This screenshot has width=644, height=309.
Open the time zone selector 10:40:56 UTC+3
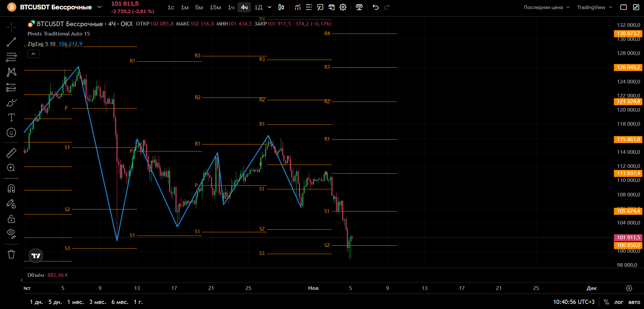pyautogui.click(x=574, y=302)
